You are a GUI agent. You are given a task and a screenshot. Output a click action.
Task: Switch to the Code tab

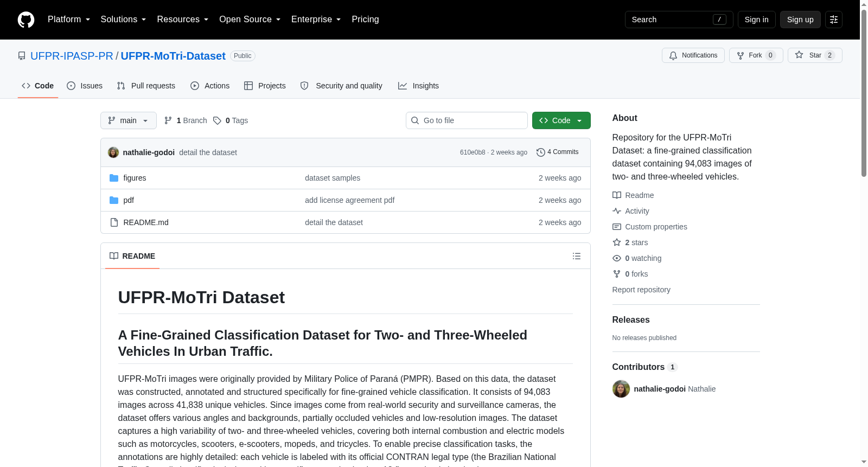pos(38,86)
